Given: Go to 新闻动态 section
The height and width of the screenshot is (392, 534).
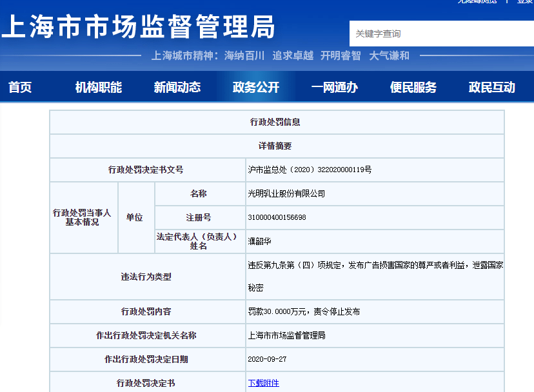Looking at the screenshot, I should click(x=177, y=87).
